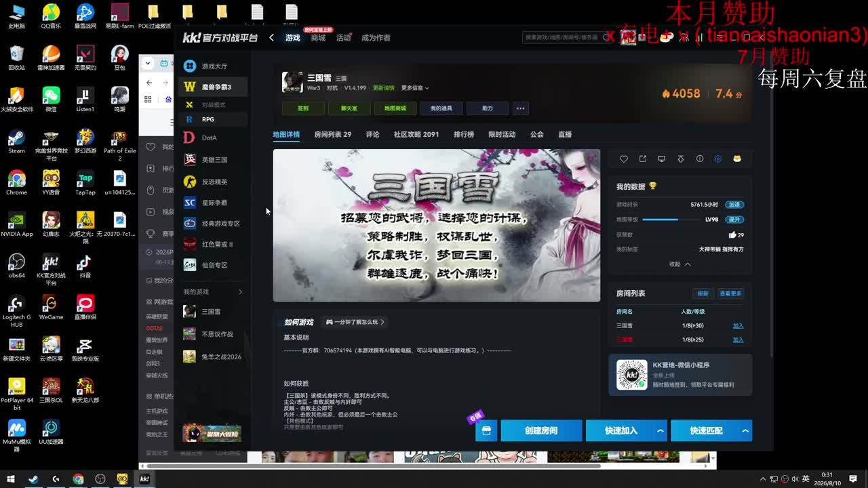Select 魔兽争霸3 in the sidebar
The width and height of the screenshot is (868, 488).
click(x=213, y=87)
